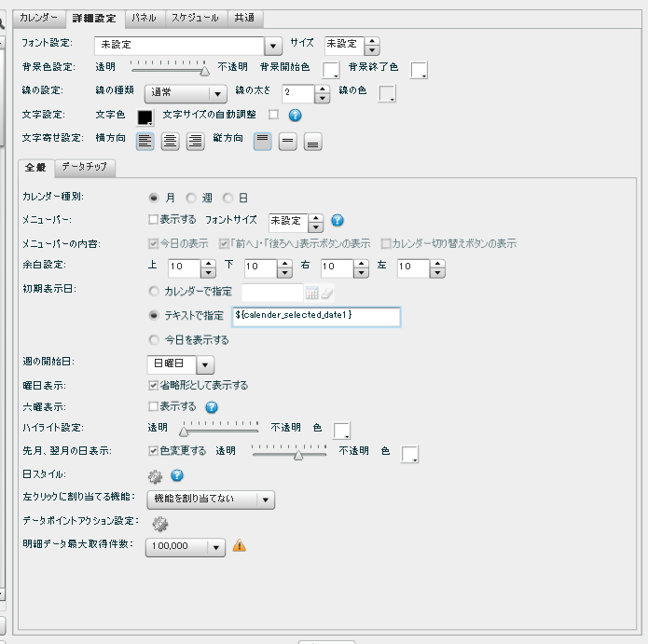The width and height of the screenshot is (648, 644).
Task: Open calendar picker icon for 初期表示日
Action: tap(311, 293)
